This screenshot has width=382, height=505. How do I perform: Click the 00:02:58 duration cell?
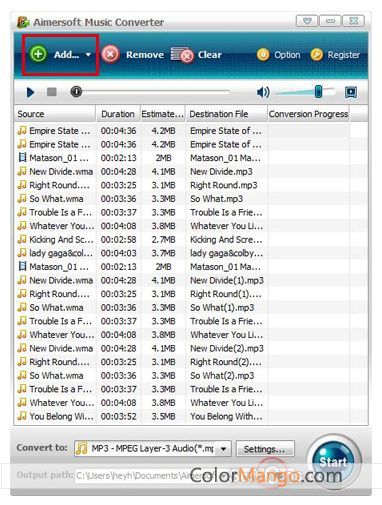118,239
